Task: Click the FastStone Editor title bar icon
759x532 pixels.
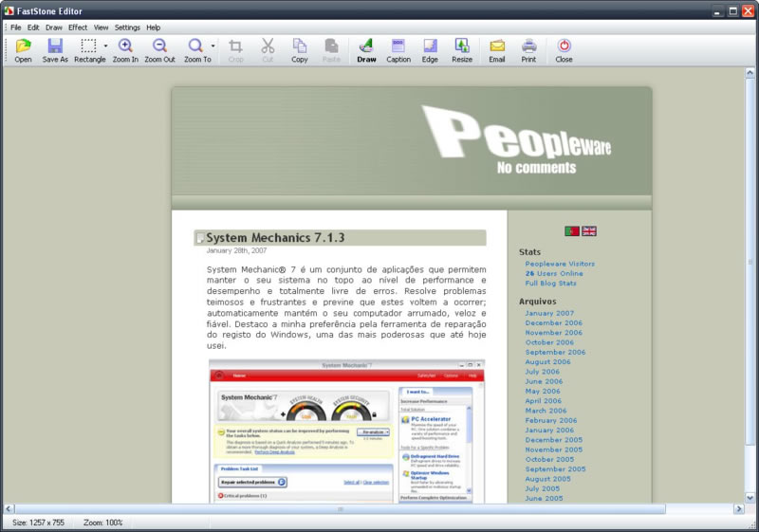Action: coord(9,10)
